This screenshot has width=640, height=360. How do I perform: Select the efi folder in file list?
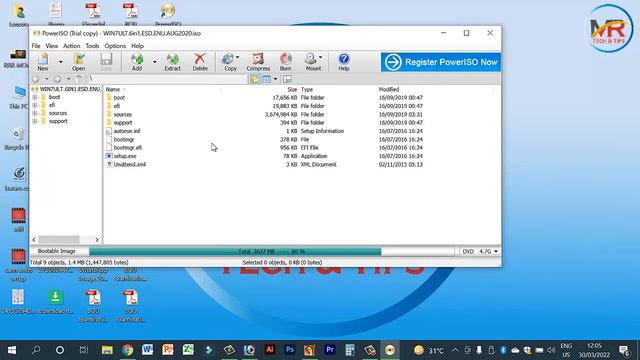tap(117, 106)
